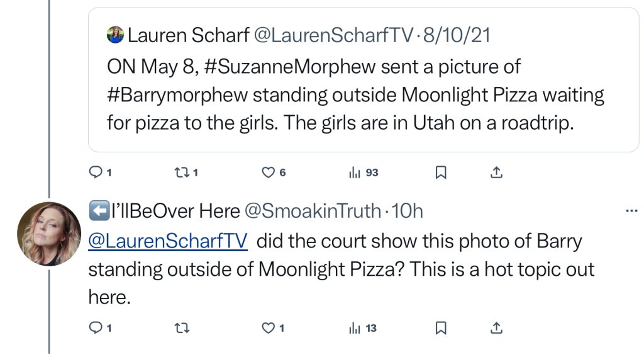This screenshot has height=357, width=644.
Task: Retweet the Lauren Scharf pizza tweet
Action: (x=180, y=172)
